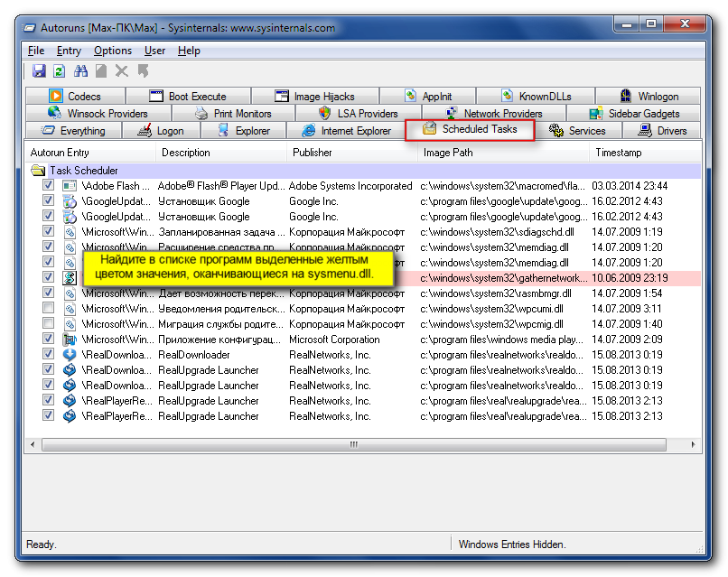Switch to the Internet Explorer tab
728x577 pixels.
[346, 131]
